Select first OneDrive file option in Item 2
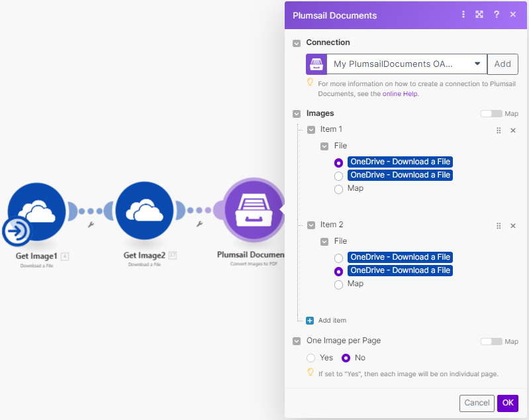 (x=338, y=258)
